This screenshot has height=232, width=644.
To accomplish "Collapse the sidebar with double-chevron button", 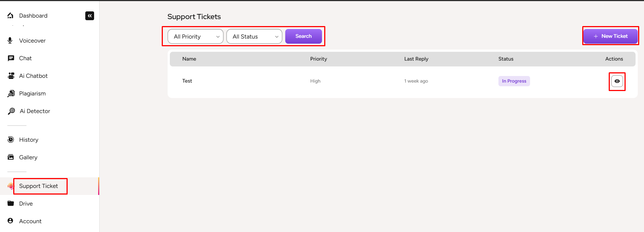I will click(x=90, y=16).
